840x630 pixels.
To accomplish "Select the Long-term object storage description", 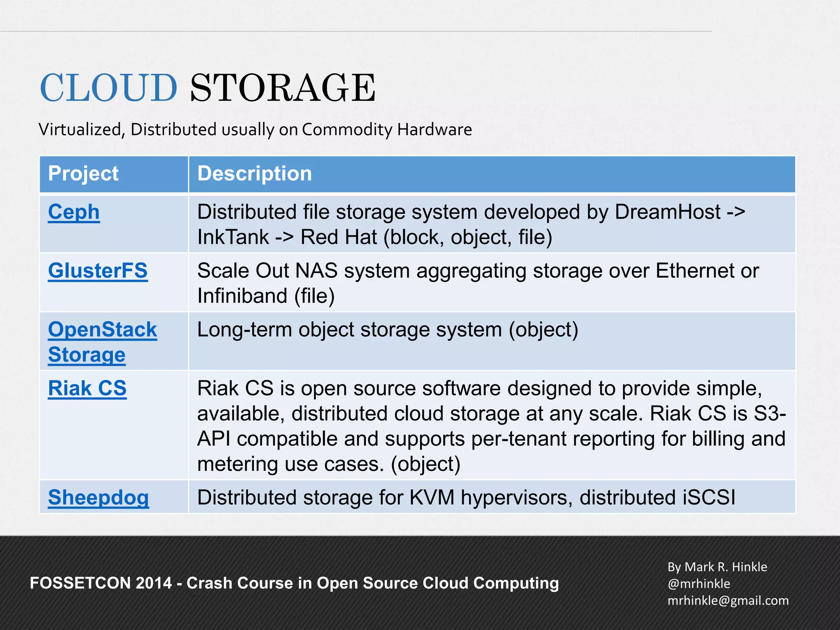I will (388, 330).
